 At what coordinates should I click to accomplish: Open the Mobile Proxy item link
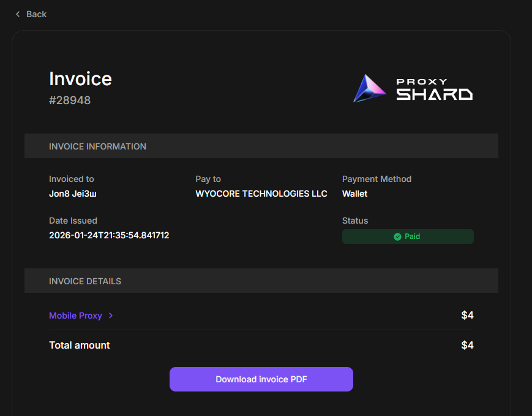75,316
